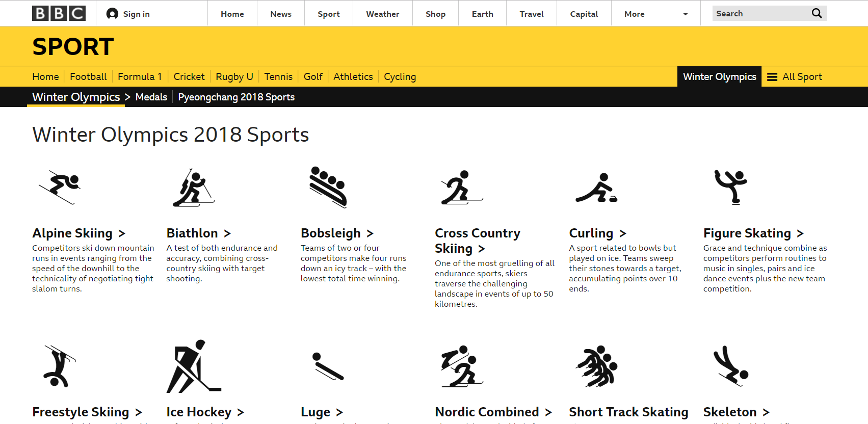This screenshot has height=424, width=868.
Task: Click the All Sport hamburger icon
Action: click(772, 77)
